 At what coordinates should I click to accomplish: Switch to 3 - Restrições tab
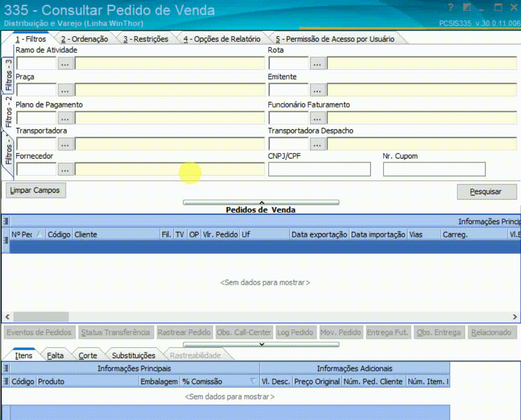[x=146, y=39]
